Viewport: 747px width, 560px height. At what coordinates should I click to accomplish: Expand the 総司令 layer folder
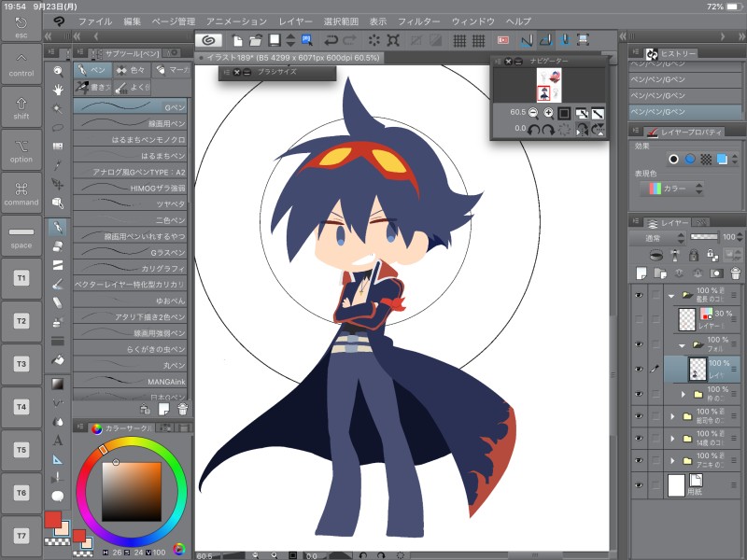[x=672, y=416]
